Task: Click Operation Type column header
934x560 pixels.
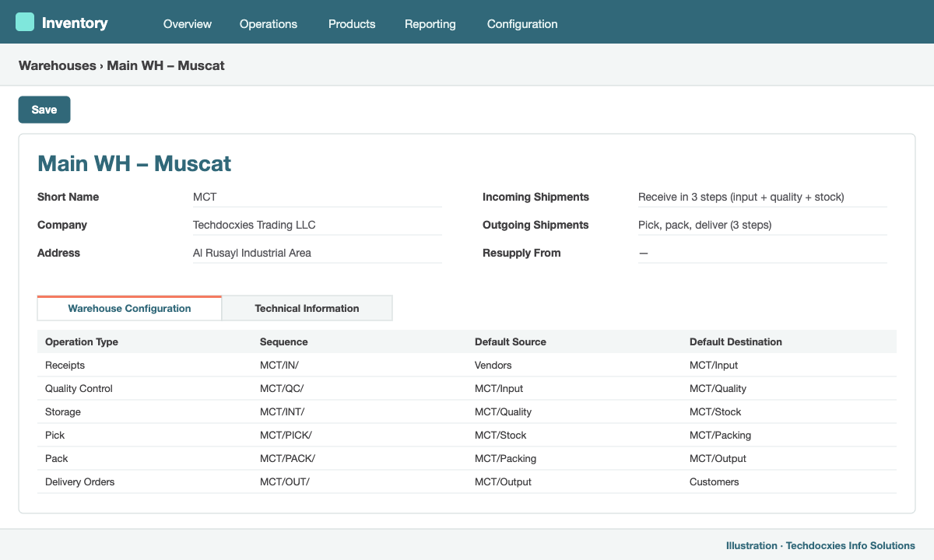Action: coord(82,341)
